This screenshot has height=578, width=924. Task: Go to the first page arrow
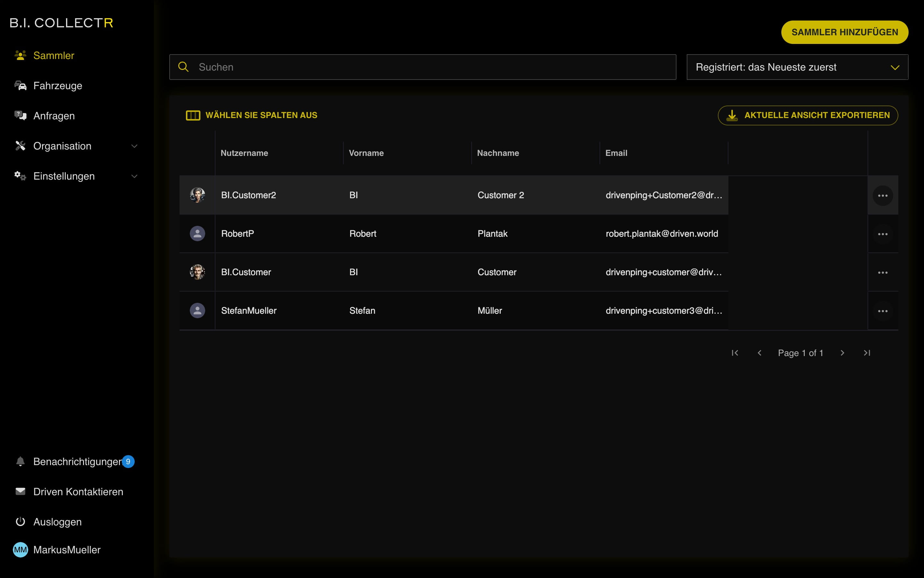(x=735, y=353)
